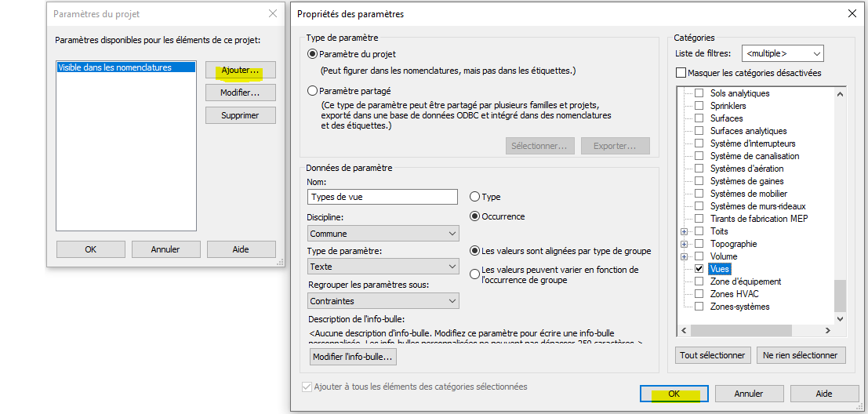Viewport: 868px width, 414px height.
Task: Confirm with OK in Propriétés des paramètres
Action: coord(674,394)
